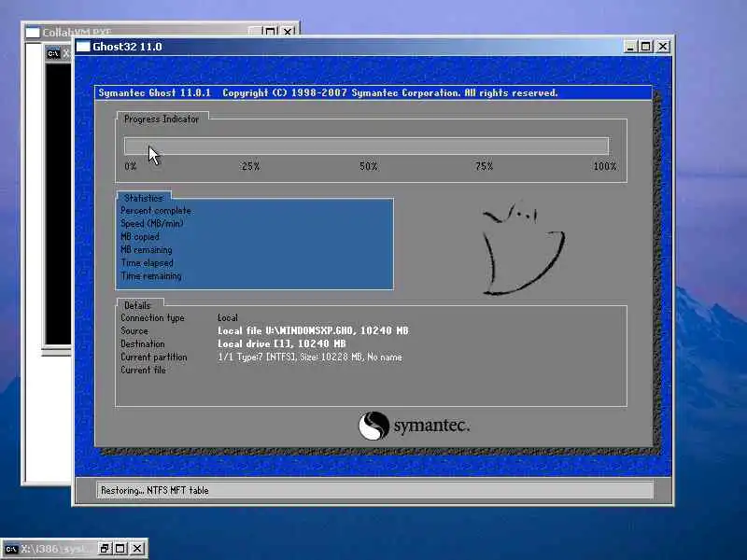
Task: Click the command prompt icon in CollabVM window
Action: (x=53, y=53)
